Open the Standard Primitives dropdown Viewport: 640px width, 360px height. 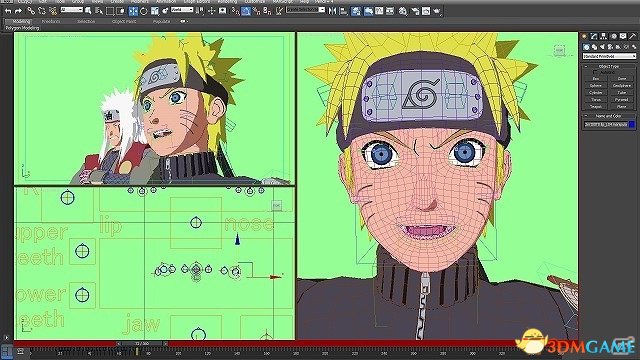click(609, 56)
